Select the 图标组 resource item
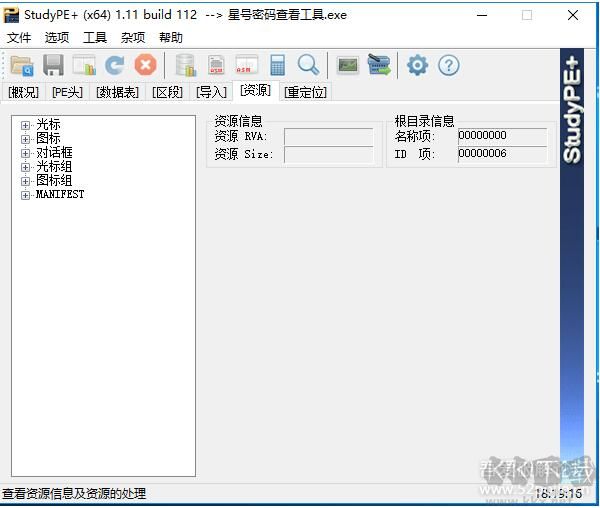 click(x=54, y=181)
